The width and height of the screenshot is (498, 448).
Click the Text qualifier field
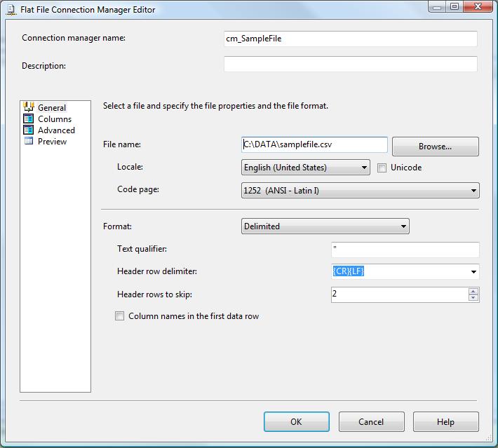click(405, 250)
